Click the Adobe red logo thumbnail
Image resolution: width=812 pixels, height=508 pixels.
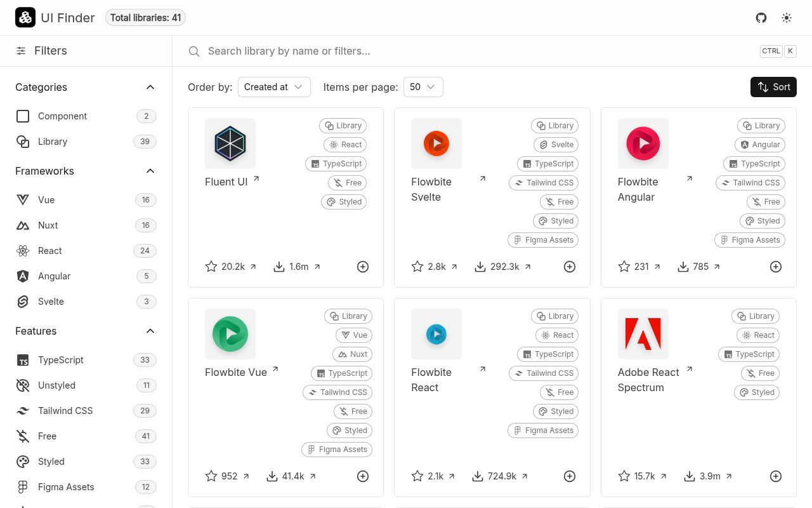click(x=643, y=334)
